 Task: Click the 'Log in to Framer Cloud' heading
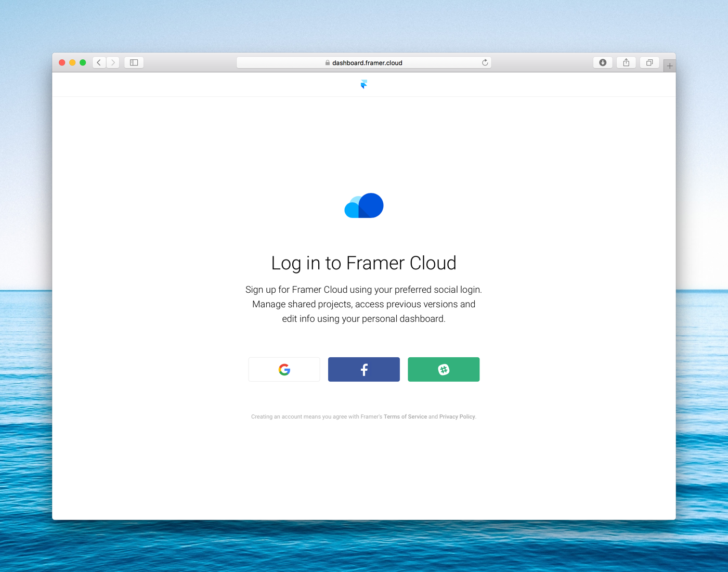click(364, 263)
